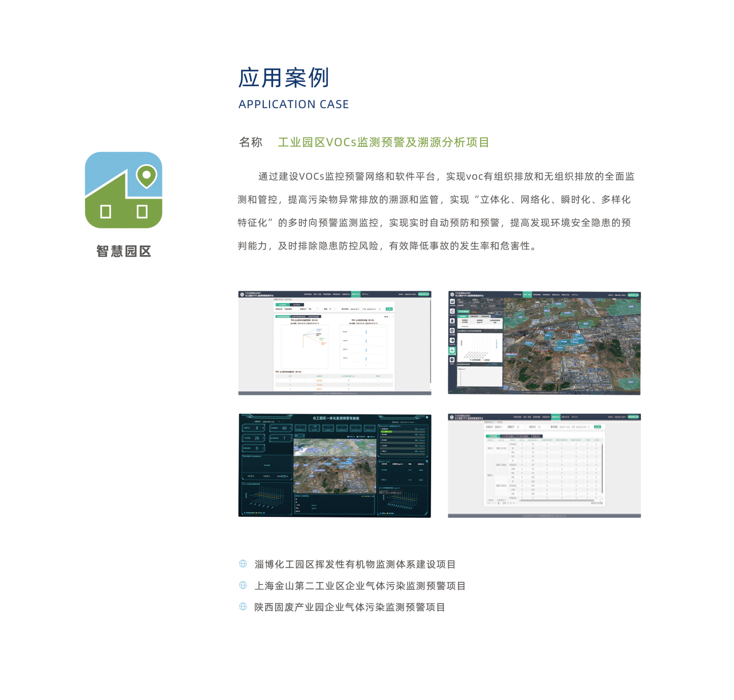Viewport: 734px width, 700px height.
Task: Open the dark 化工园区 monitoring dashboard screenshot
Action: pos(335,466)
